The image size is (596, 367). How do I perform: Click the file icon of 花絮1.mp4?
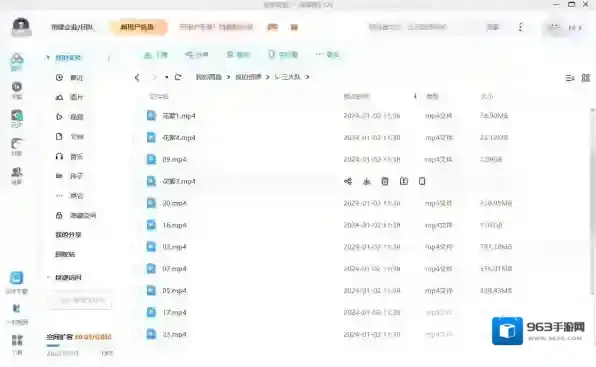[x=151, y=115]
